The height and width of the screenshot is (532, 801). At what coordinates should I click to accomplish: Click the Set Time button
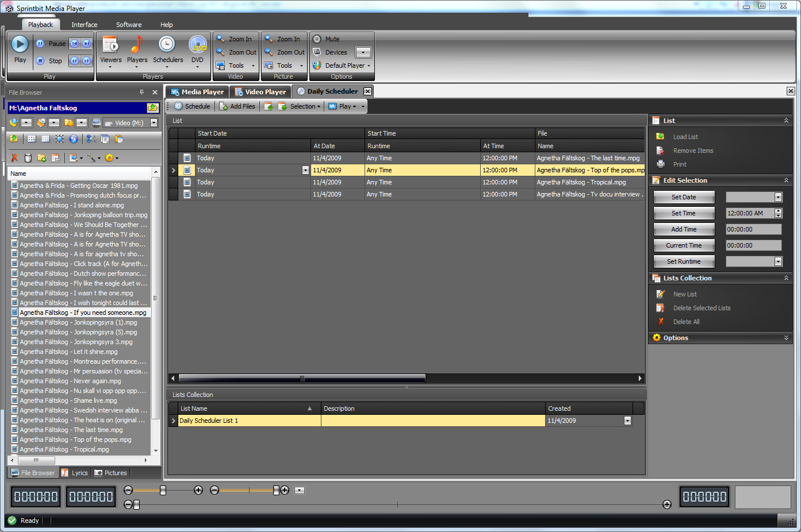pos(684,213)
